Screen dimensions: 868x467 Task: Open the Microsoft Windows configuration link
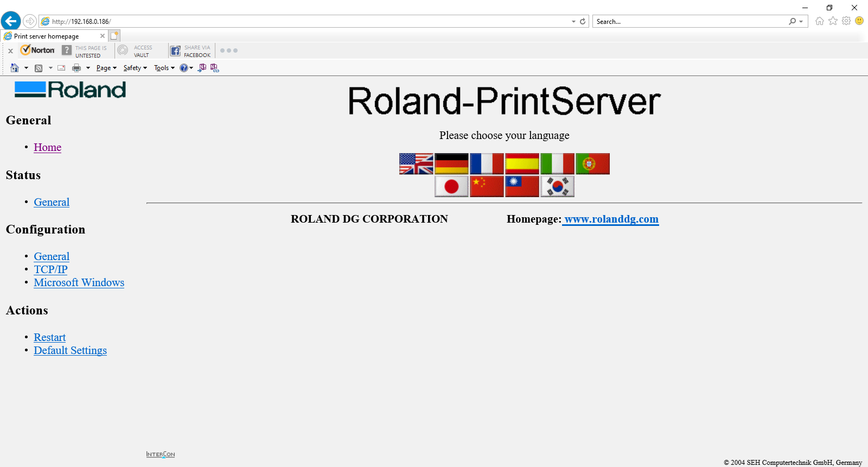coord(79,282)
